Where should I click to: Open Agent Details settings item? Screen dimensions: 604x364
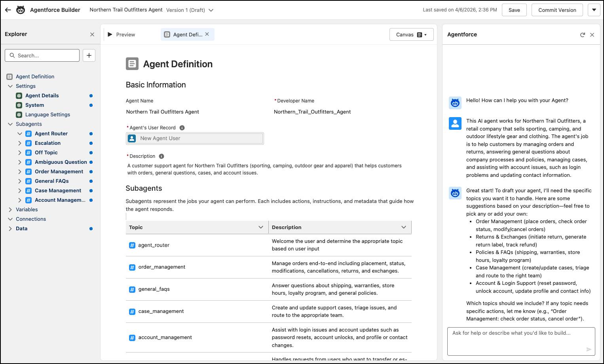(x=42, y=95)
